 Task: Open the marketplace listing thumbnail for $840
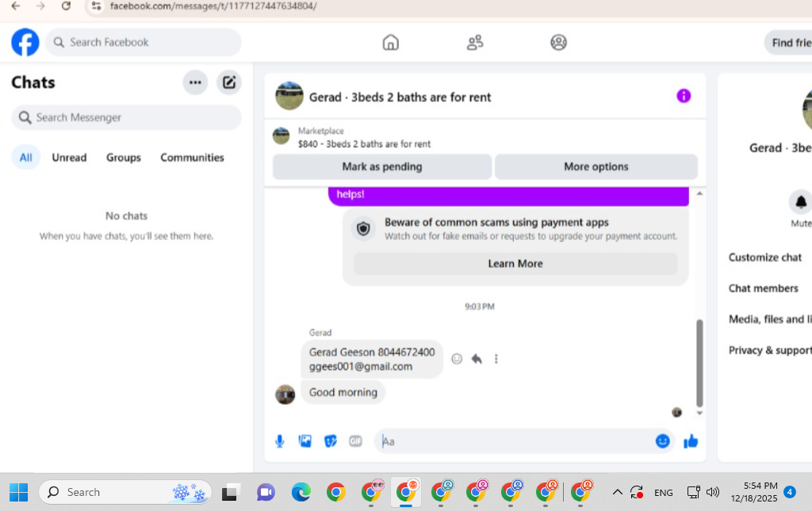tap(282, 136)
